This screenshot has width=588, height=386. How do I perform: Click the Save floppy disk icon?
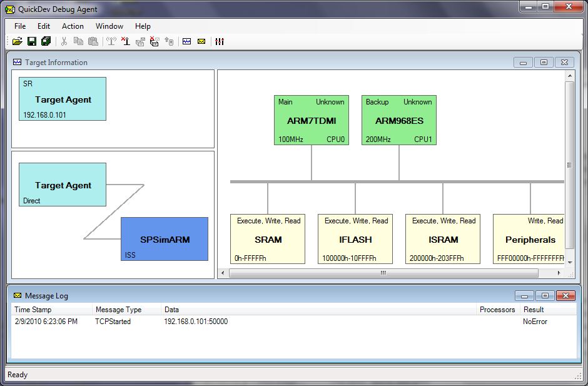coord(32,41)
